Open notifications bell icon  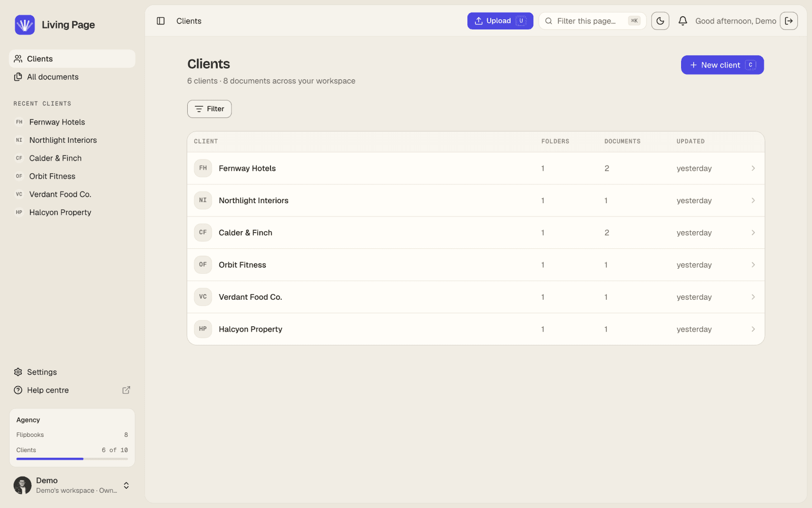683,21
